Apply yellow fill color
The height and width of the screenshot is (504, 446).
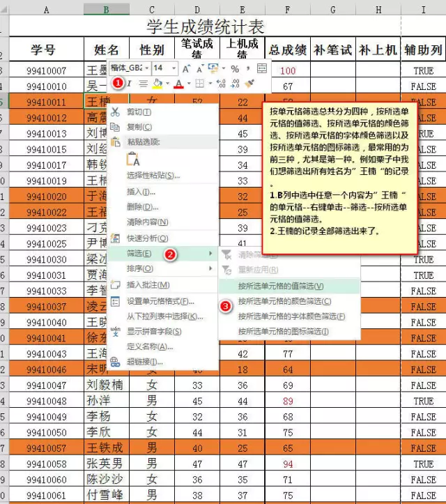pyautogui.click(x=157, y=84)
